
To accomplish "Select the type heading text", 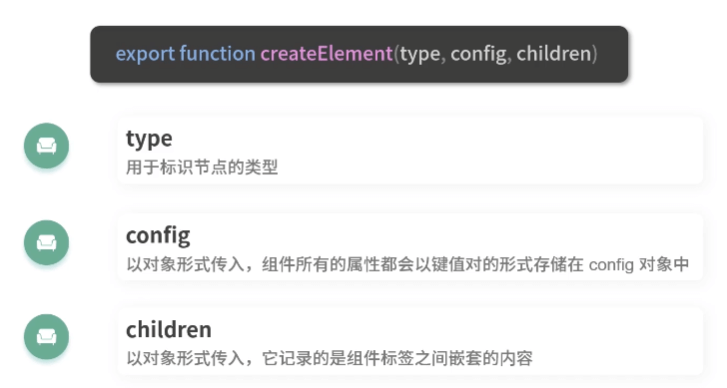I will coord(149,139).
